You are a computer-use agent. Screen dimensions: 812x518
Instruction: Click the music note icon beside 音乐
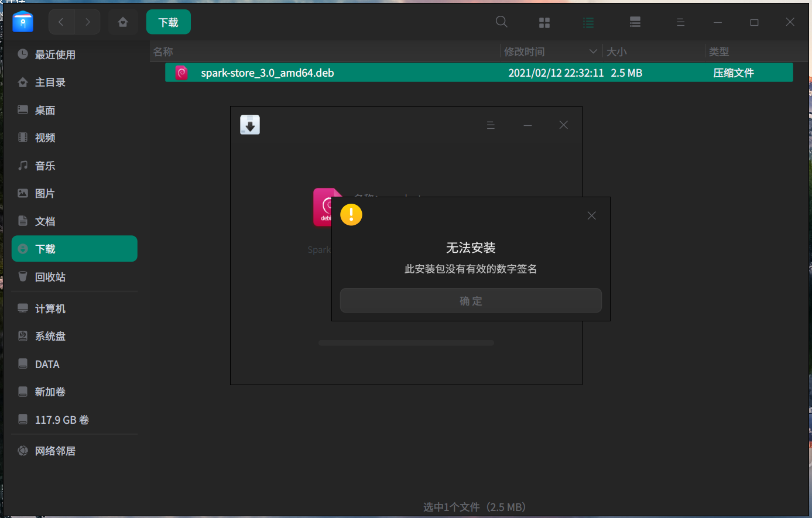(23, 166)
